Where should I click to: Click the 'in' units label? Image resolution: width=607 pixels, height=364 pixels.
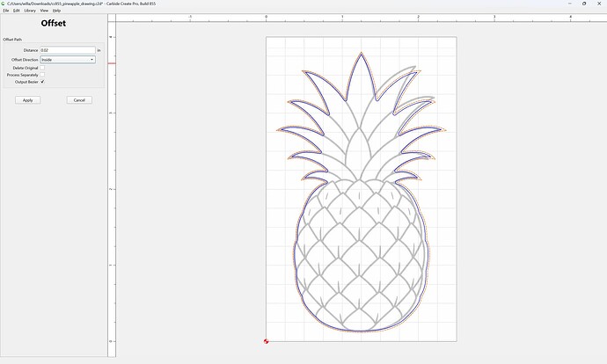pyautogui.click(x=99, y=50)
